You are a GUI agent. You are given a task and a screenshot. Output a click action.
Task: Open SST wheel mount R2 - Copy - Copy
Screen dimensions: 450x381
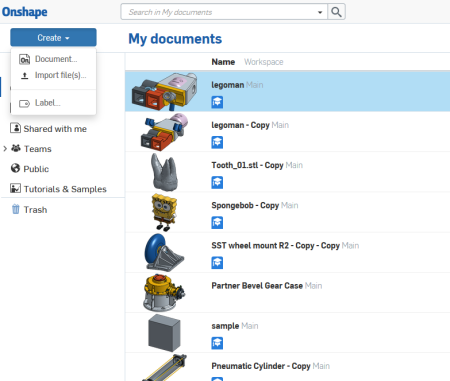[275, 246]
